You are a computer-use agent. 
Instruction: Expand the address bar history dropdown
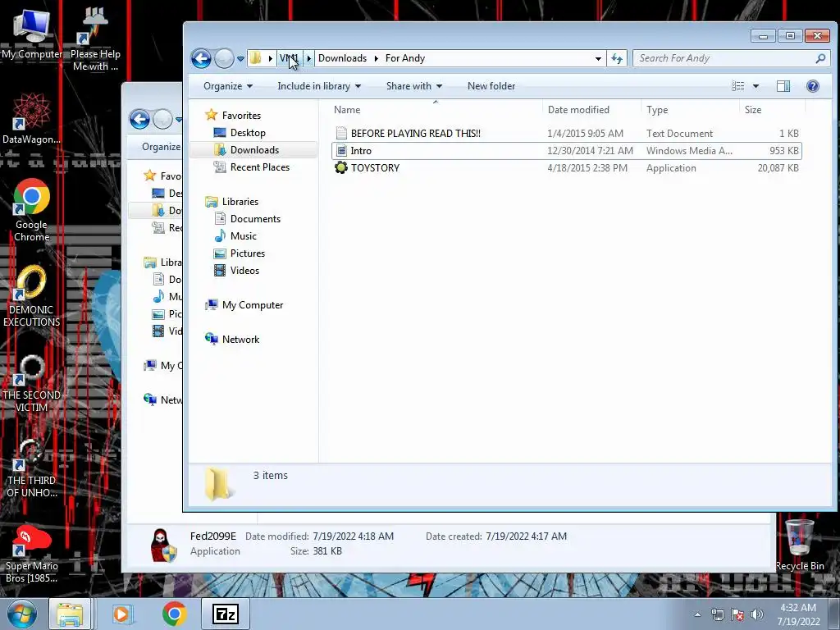pos(598,58)
